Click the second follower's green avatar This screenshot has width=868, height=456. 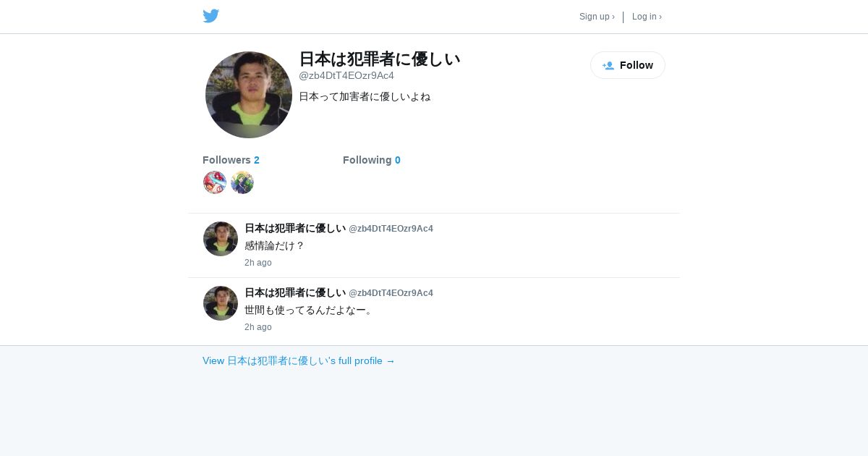(242, 182)
